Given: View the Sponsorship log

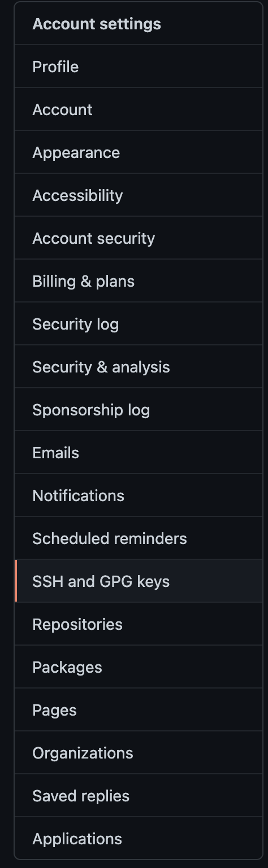Looking at the screenshot, I should (x=139, y=410).
